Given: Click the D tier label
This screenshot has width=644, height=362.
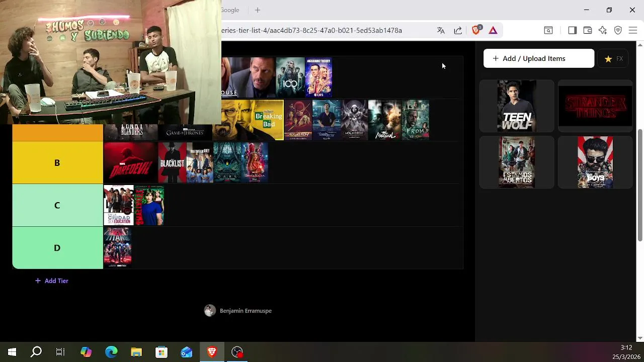Looking at the screenshot, I should (57, 248).
